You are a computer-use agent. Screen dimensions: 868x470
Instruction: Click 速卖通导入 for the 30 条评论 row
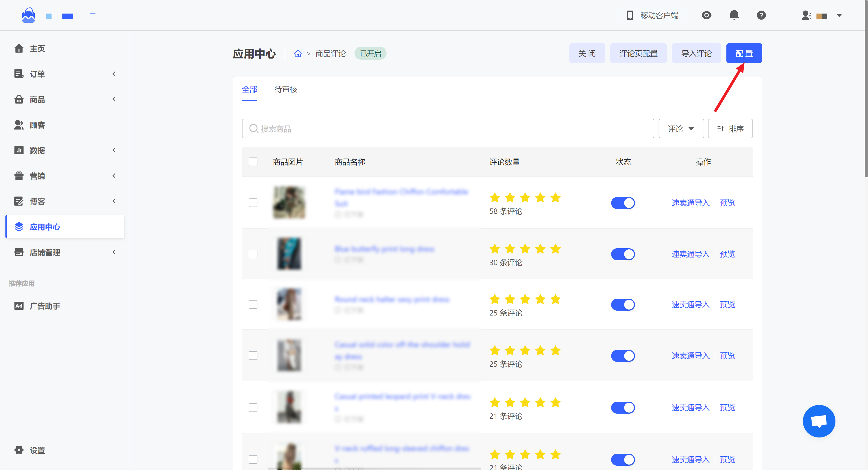pos(690,254)
